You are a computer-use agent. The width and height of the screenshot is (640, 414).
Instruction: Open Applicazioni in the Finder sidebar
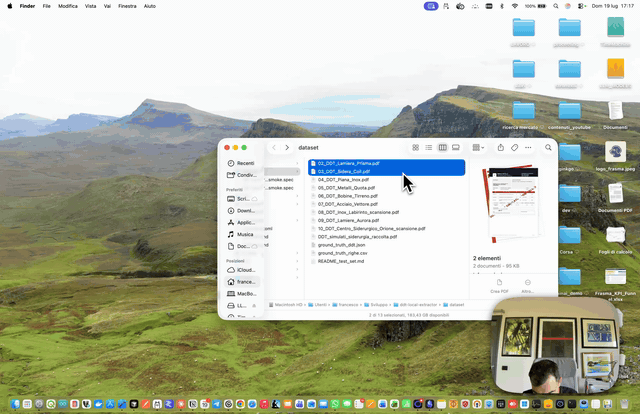[242, 223]
